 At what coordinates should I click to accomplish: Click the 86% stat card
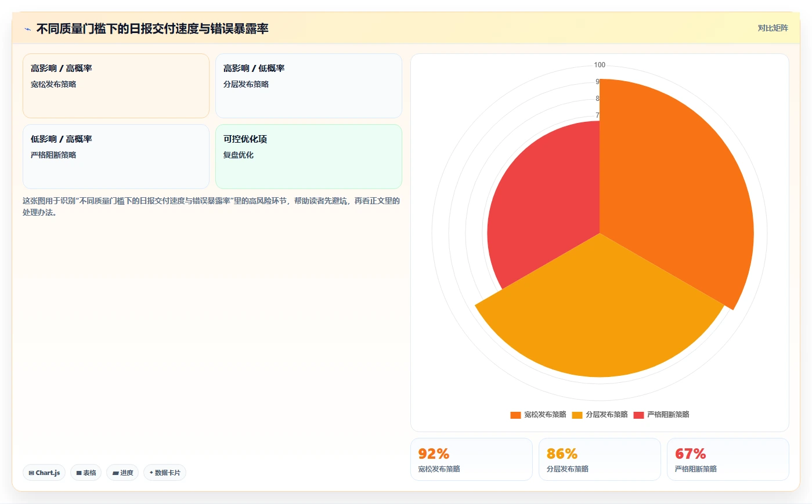600,459
